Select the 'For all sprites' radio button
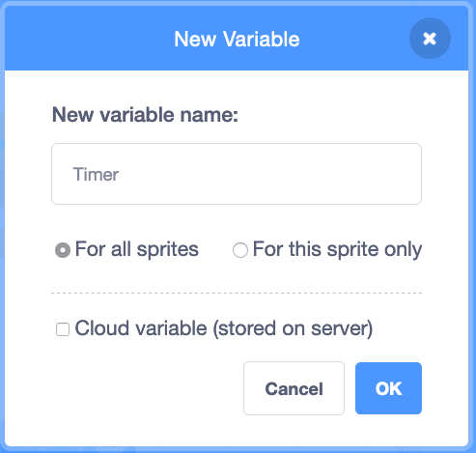The image size is (476, 453). (x=63, y=250)
